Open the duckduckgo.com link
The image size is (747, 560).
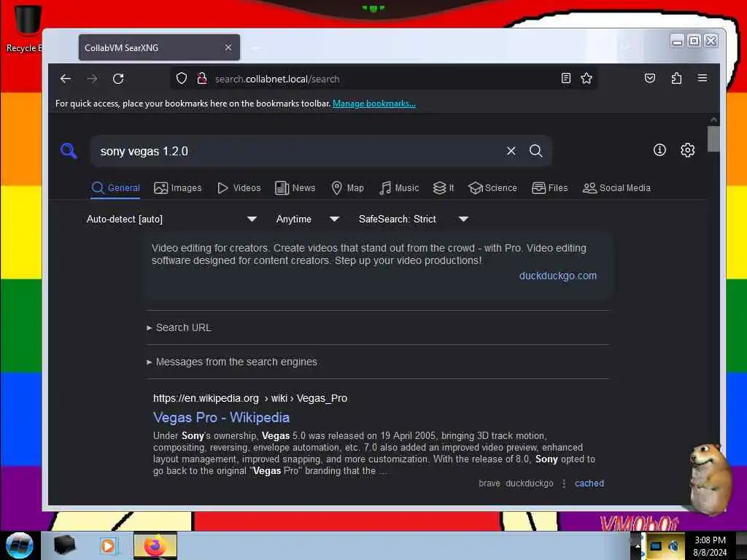coord(558,276)
